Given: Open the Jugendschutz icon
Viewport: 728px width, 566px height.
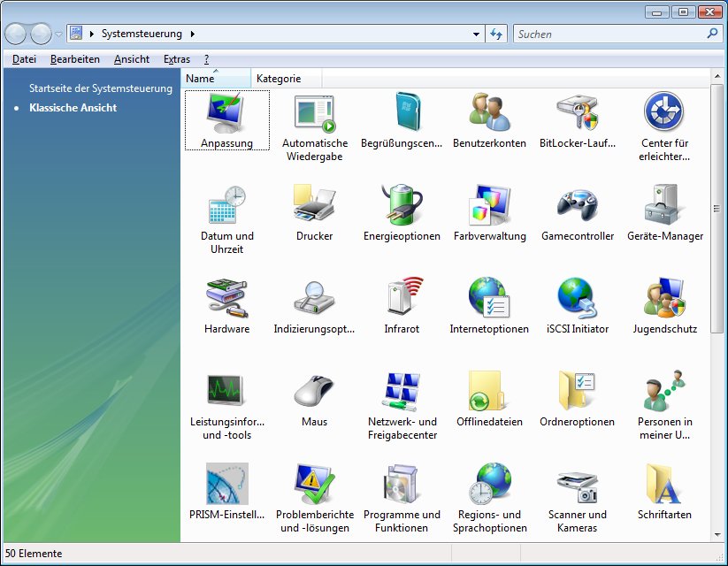Looking at the screenshot, I should coord(664,299).
